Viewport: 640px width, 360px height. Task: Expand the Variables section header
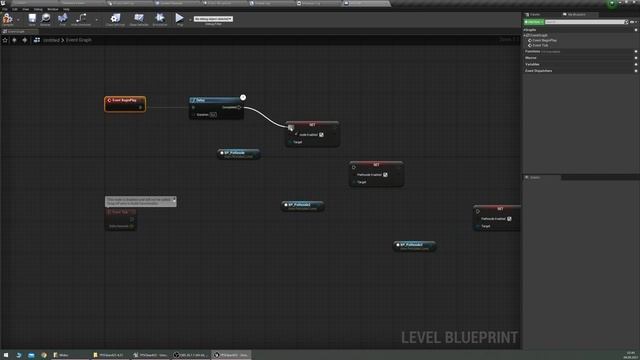pos(532,64)
